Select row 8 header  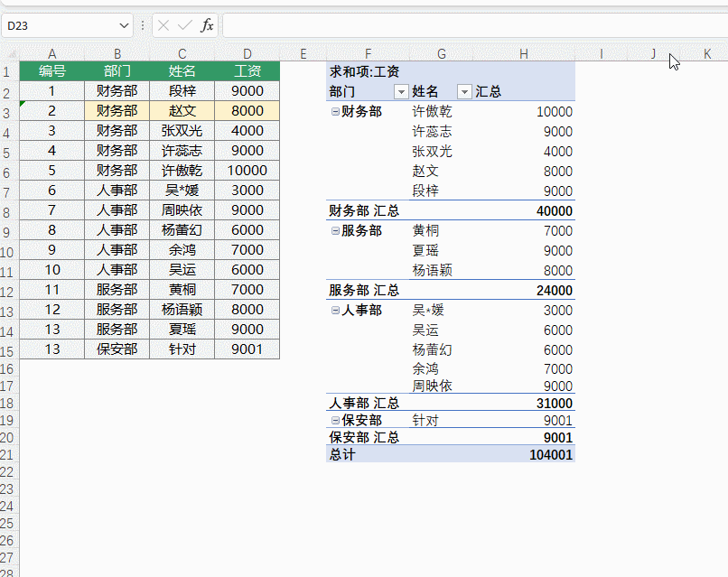(x=9, y=211)
